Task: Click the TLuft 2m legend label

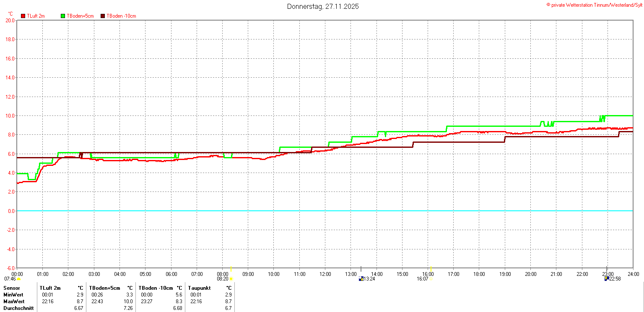Action: (36, 16)
